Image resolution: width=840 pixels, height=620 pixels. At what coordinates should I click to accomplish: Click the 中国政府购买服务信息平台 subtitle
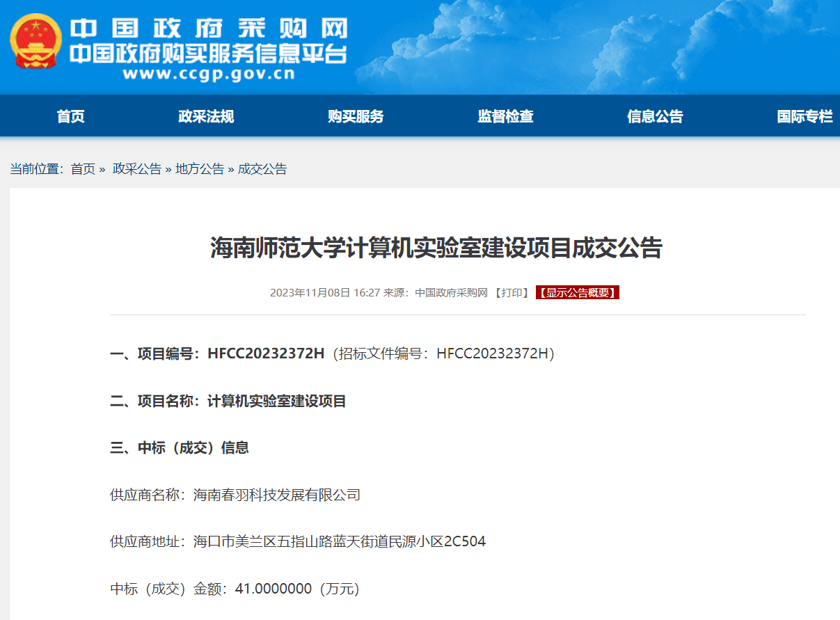coord(208,54)
